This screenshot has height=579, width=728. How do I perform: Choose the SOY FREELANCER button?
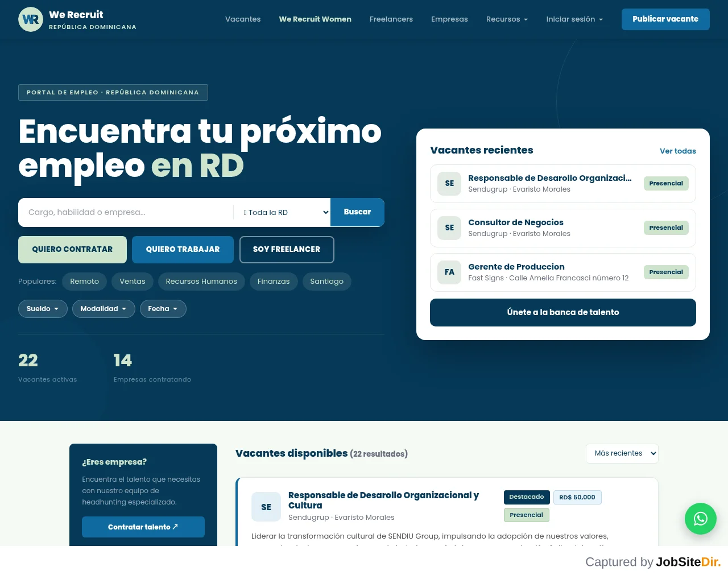click(x=287, y=250)
